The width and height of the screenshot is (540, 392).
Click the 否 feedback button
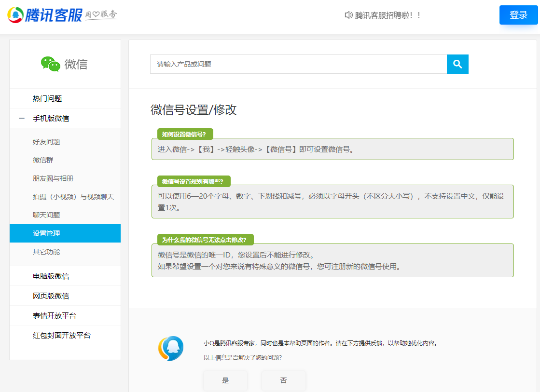[x=283, y=380]
